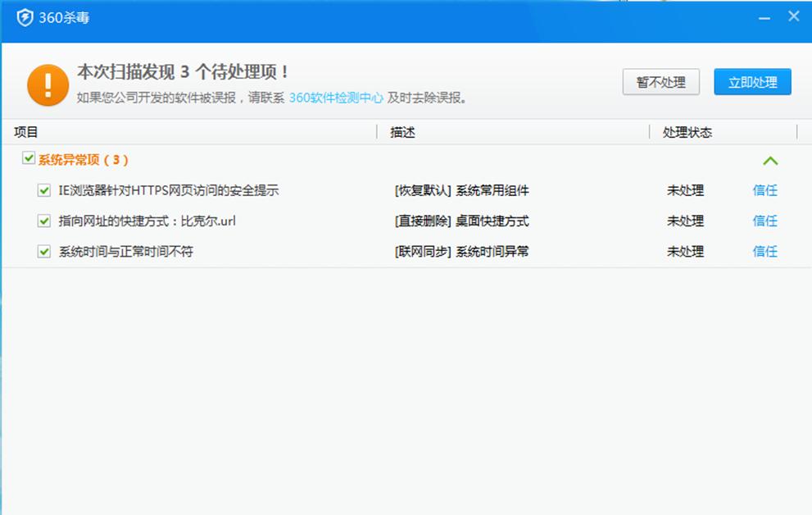
Task: Collapse the 系统异常项 group with the chevron
Action: click(769, 161)
